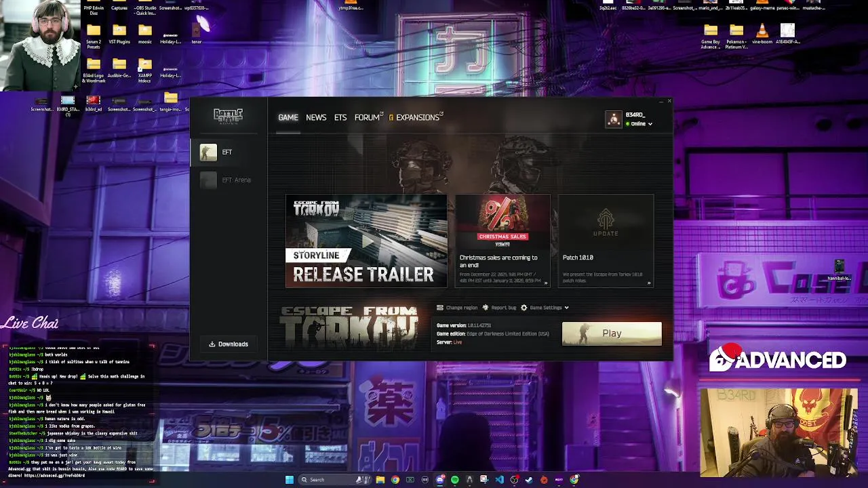Select EFT in the game sidebar
868x488 pixels.
pyautogui.click(x=229, y=152)
